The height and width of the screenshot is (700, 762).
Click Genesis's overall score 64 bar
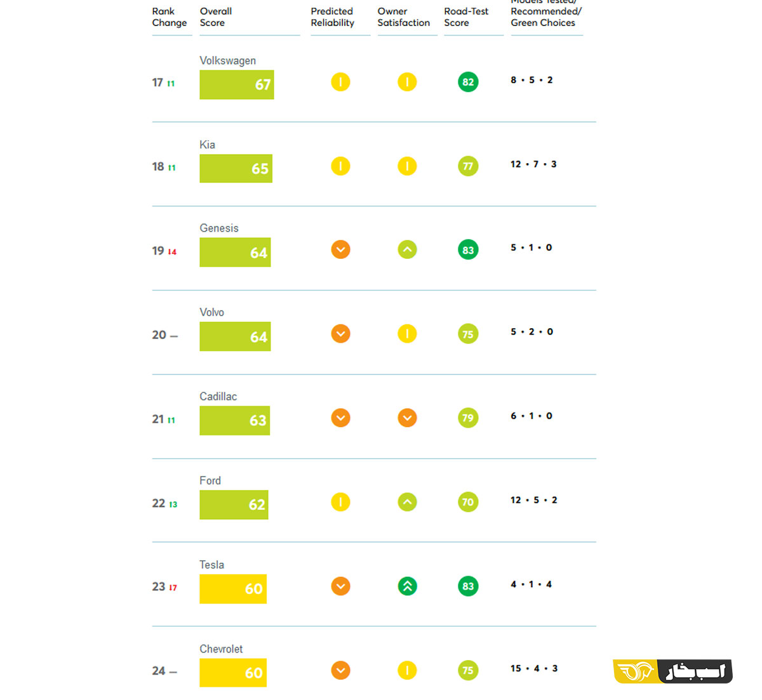(235, 253)
